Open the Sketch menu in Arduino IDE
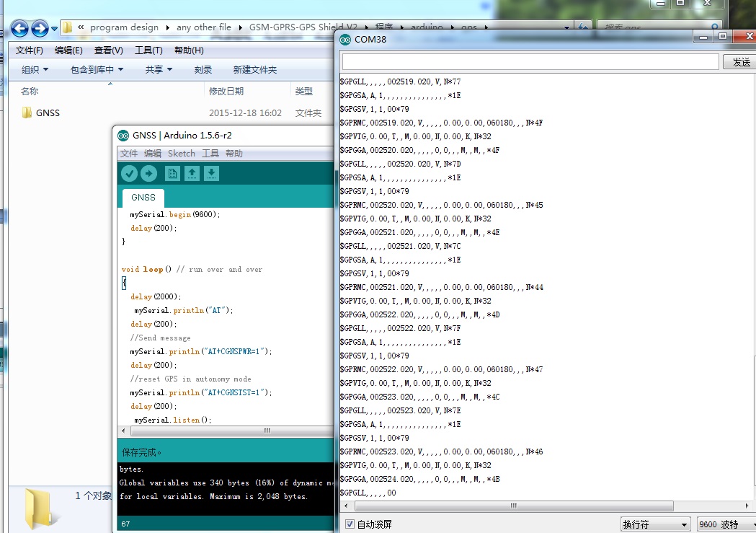756x533 pixels. click(182, 154)
